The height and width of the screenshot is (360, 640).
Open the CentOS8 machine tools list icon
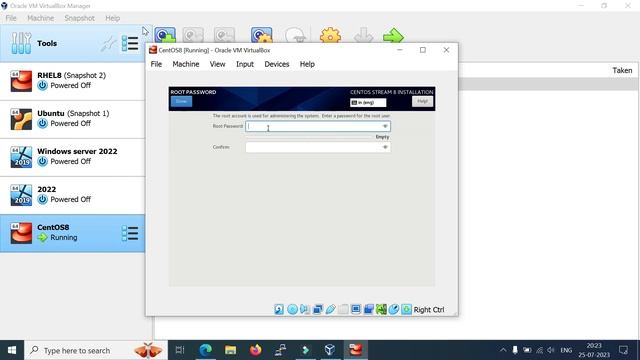[x=130, y=233]
